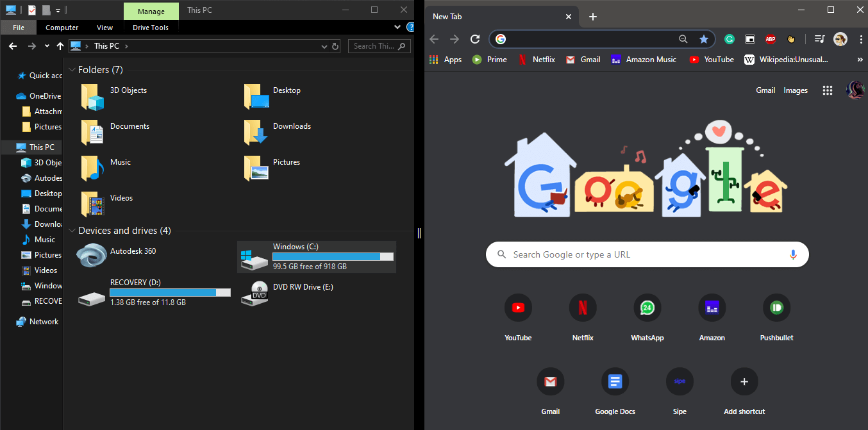Open the Pushbullet shortcut tile
This screenshot has height=430, width=868.
[776, 308]
